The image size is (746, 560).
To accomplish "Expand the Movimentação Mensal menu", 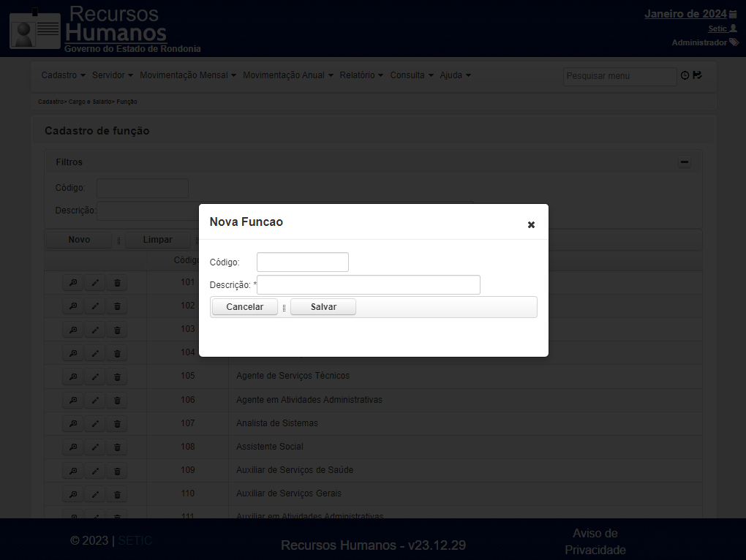I will 188,75.
